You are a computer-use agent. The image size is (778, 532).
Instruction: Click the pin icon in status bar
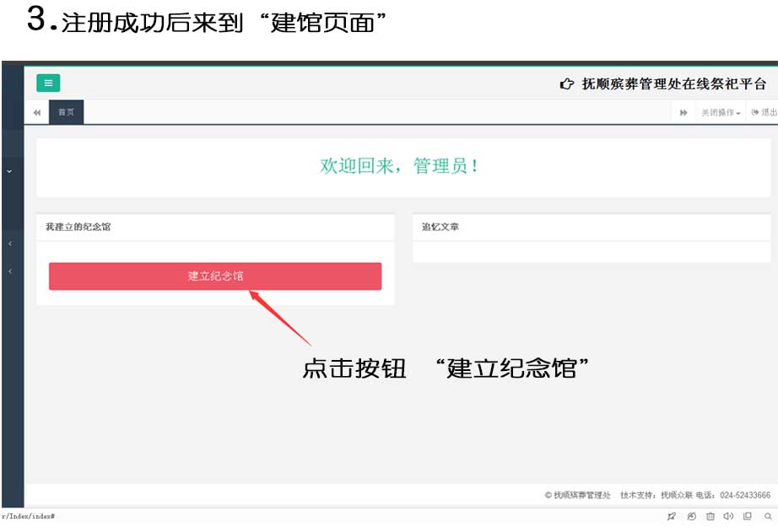coord(672,516)
